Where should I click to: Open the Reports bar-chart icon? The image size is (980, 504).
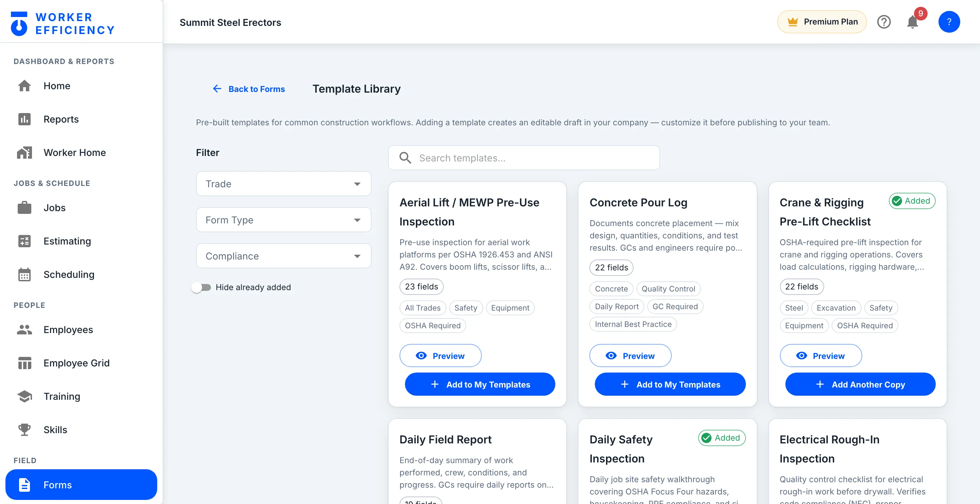pyautogui.click(x=24, y=119)
